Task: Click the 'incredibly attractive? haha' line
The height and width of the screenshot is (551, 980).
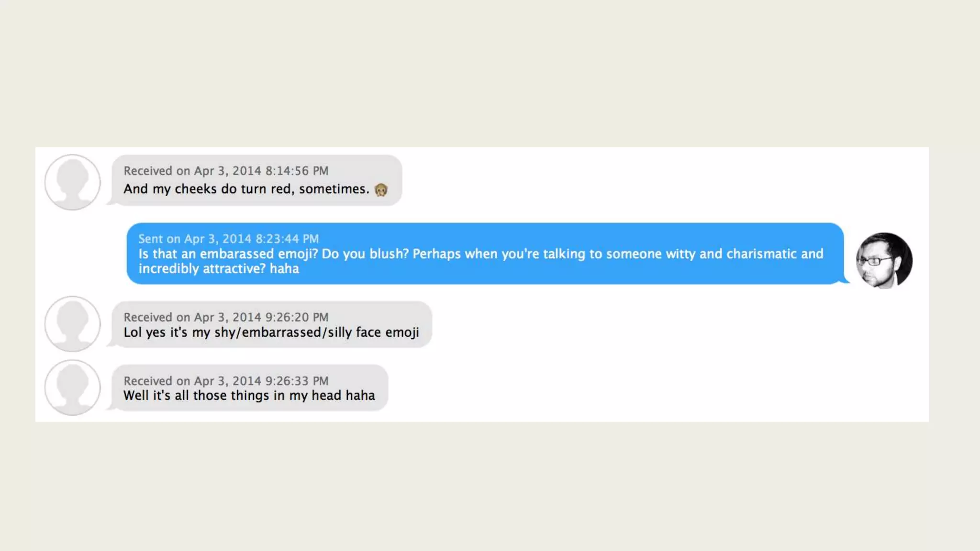Action: click(x=219, y=269)
